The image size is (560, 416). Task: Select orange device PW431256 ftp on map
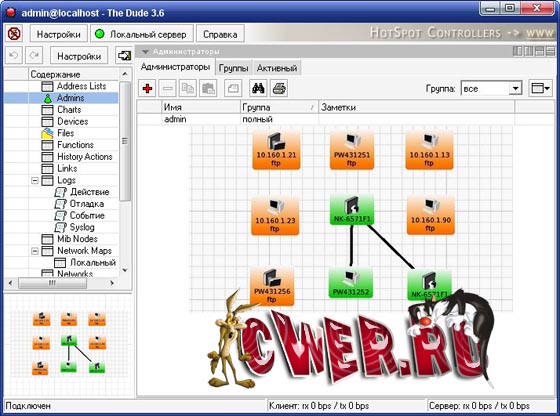(x=272, y=286)
